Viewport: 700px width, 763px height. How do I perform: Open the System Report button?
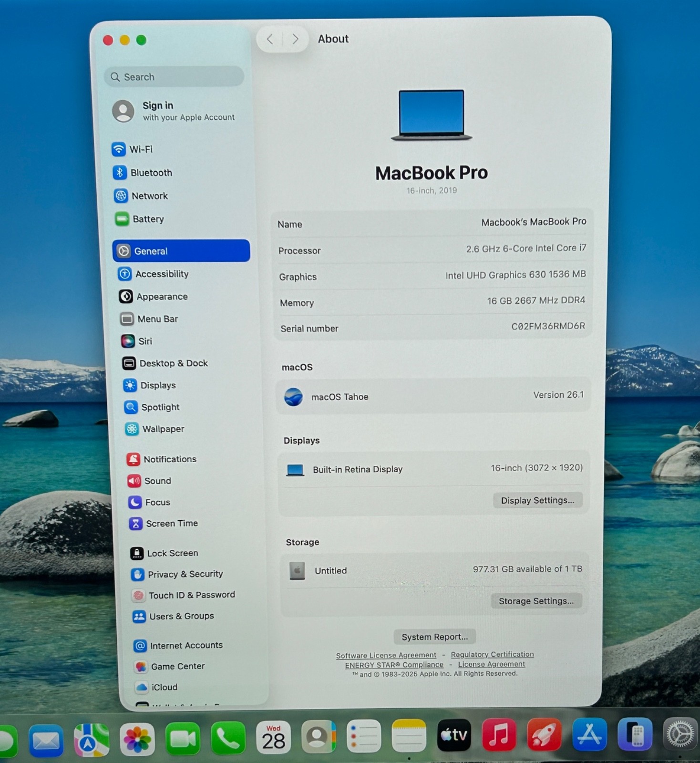(x=434, y=637)
